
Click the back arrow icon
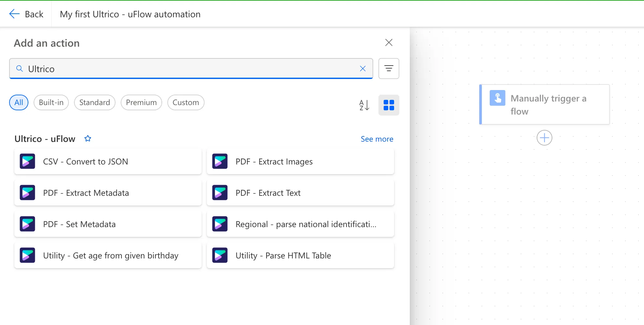tap(14, 14)
